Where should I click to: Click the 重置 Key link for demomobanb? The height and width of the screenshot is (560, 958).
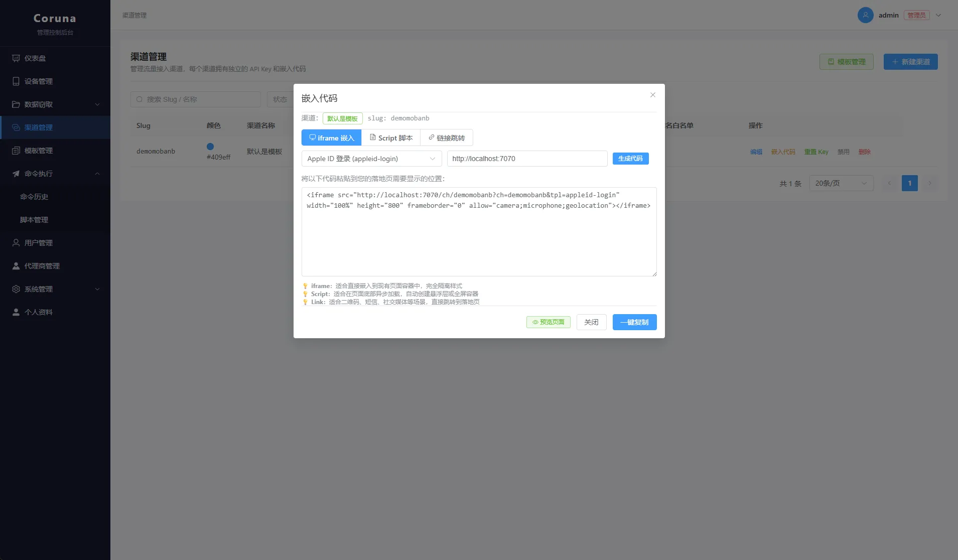pos(816,152)
